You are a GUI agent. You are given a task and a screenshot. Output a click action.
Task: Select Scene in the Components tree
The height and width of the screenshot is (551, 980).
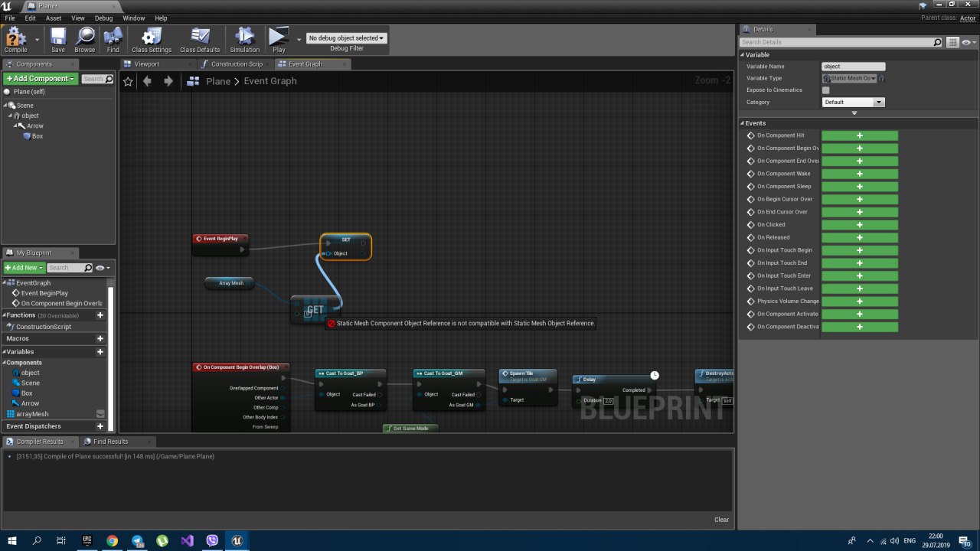(25, 106)
